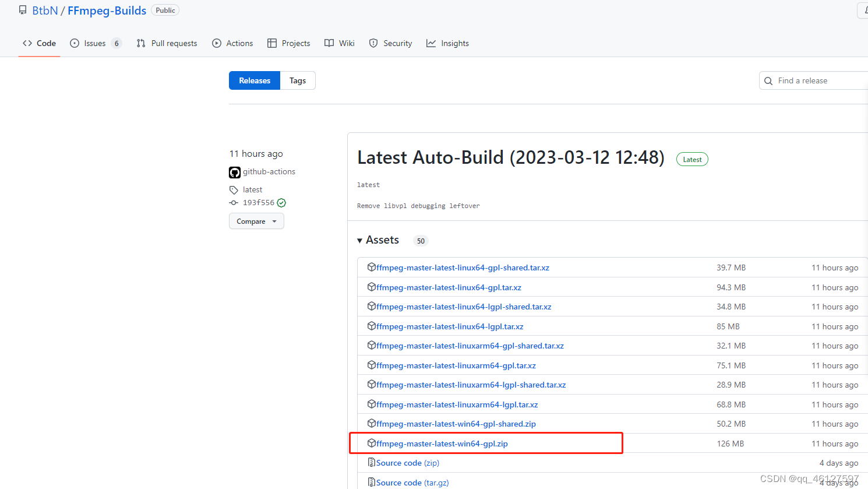Click package icon of linuxarm64-lgpl.tar.xz
868x489 pixels.
coord(372,404)
